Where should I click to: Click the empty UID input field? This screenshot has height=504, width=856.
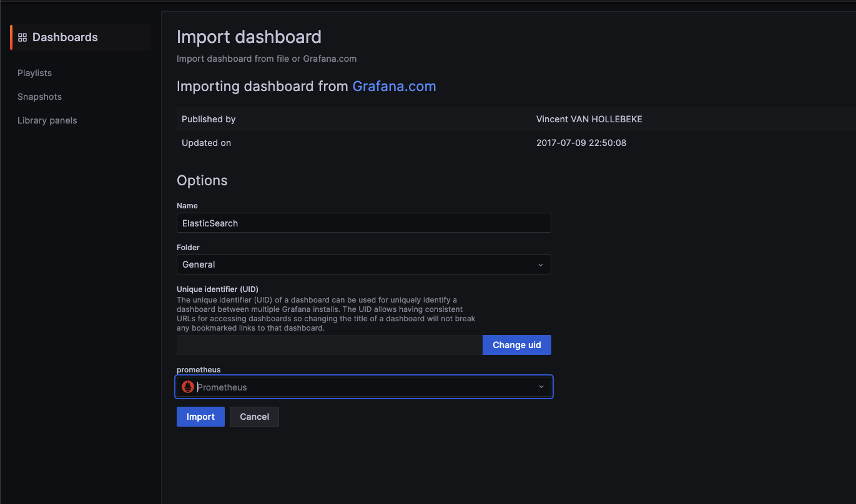[330, 345]
